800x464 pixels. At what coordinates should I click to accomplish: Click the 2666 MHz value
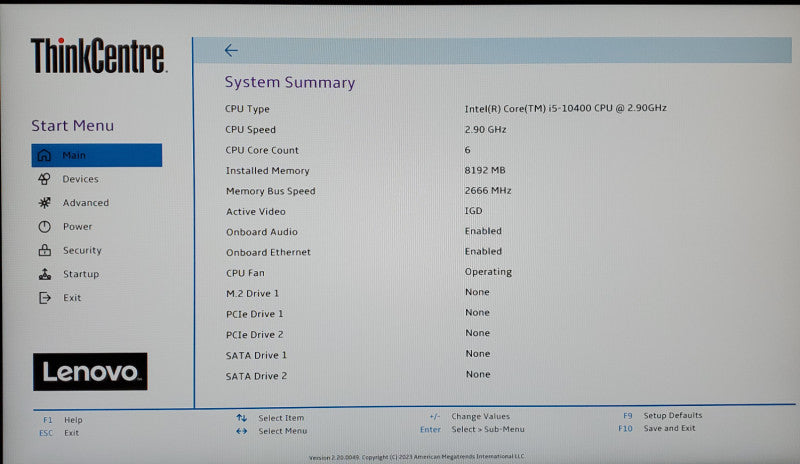[488, 190]
